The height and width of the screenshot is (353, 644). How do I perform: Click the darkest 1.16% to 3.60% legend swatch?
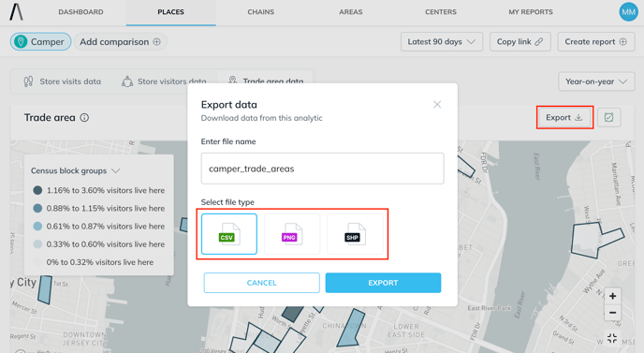(37, 190)
